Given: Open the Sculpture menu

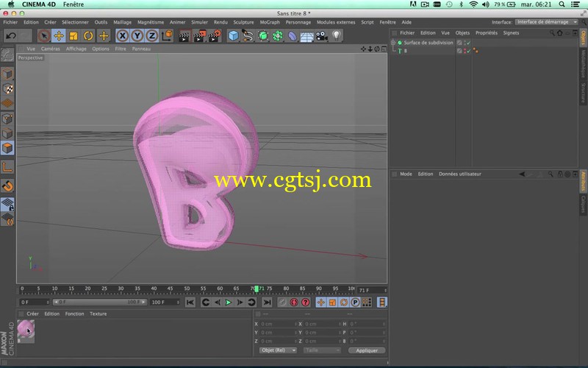Looking at the screenshot, I should click(x=244, y=22).
